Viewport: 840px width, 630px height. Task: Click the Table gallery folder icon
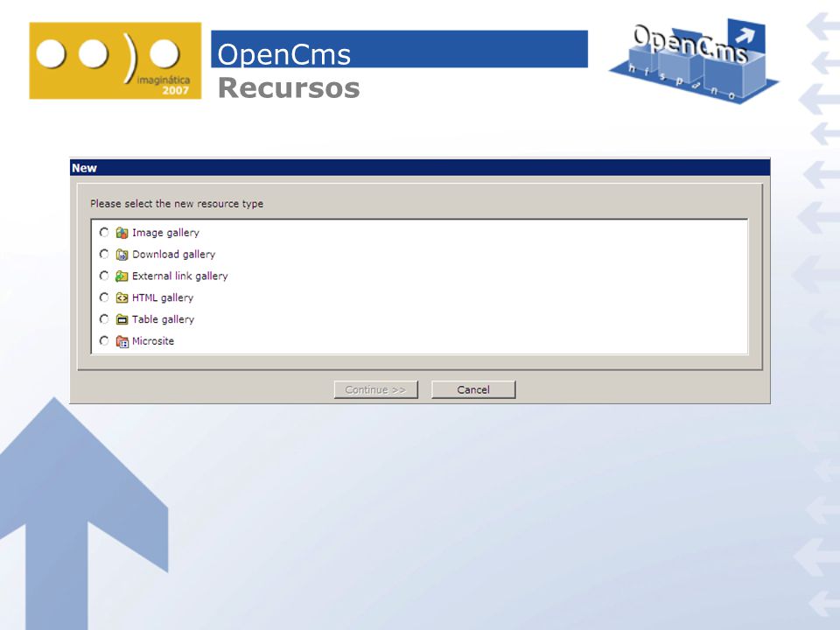(122, 319)
